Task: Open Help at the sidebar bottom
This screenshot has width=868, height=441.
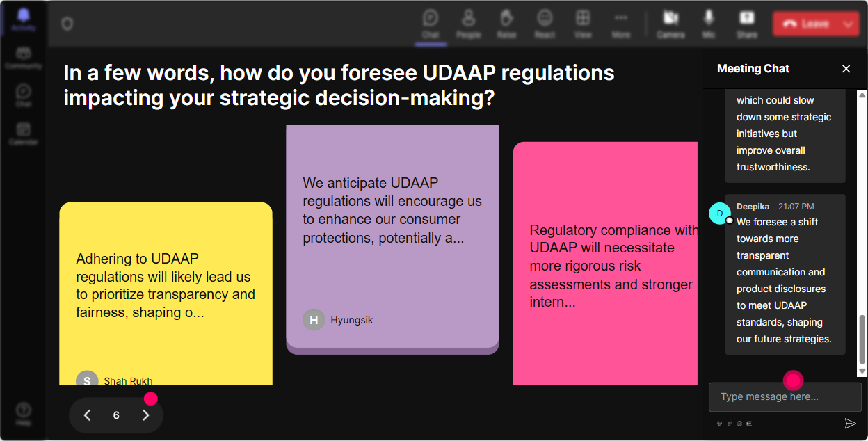Action: (24, 414)
